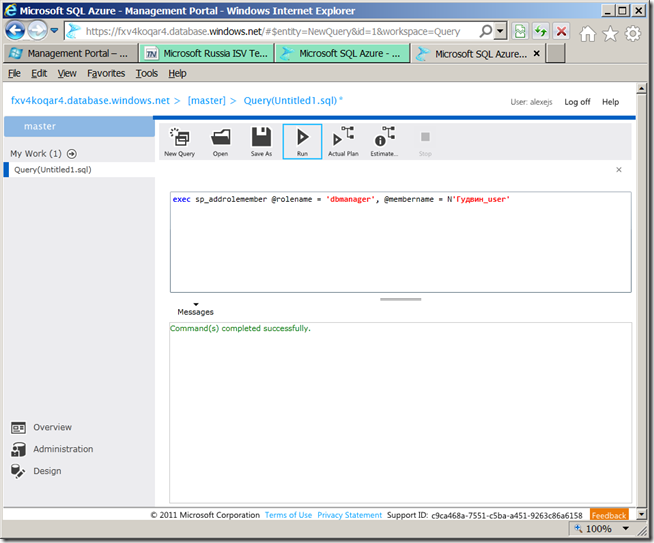
Task: Select Query(Untitled1.sql) in My Work list
Action: pyautogui.click(x=79, y=170)
